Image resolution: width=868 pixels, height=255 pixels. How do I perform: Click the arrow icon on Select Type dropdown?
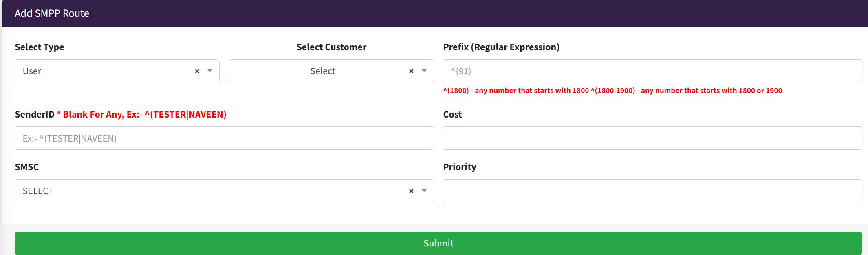(x=210, y=71)
